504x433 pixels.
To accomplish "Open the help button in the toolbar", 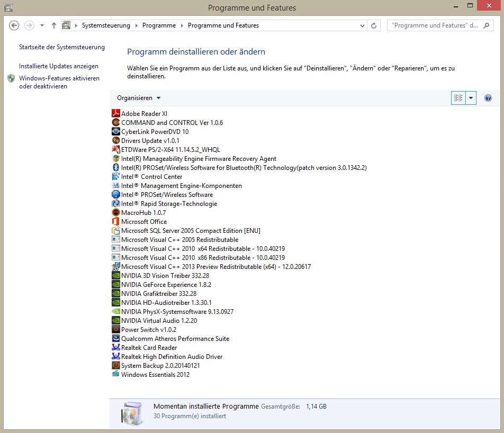I will point(488,98).
